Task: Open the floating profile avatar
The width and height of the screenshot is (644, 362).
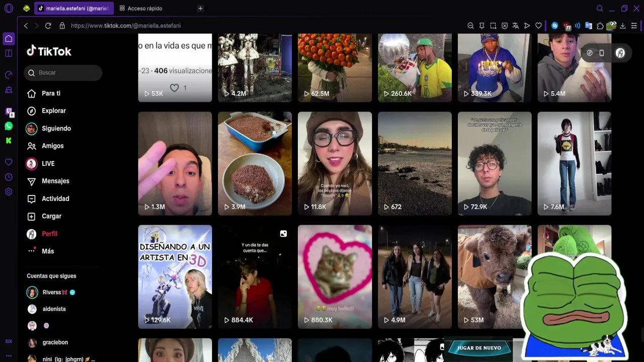Action: coord(620,53)
